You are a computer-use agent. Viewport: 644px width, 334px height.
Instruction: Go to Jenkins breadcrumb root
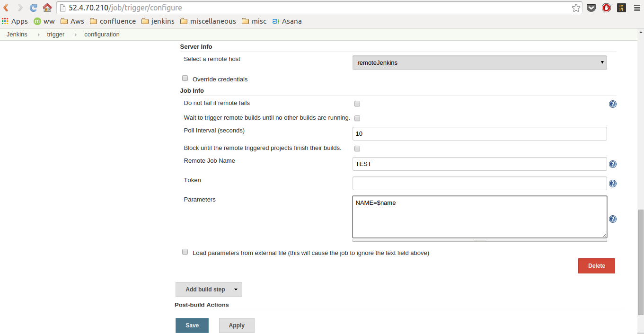pos(17,35)
